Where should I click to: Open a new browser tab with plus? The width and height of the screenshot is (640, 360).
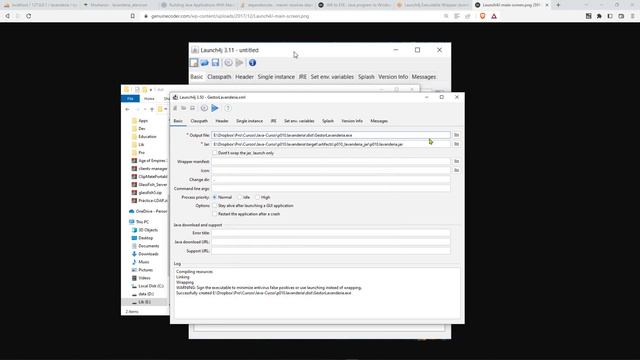tap(558, 5)
